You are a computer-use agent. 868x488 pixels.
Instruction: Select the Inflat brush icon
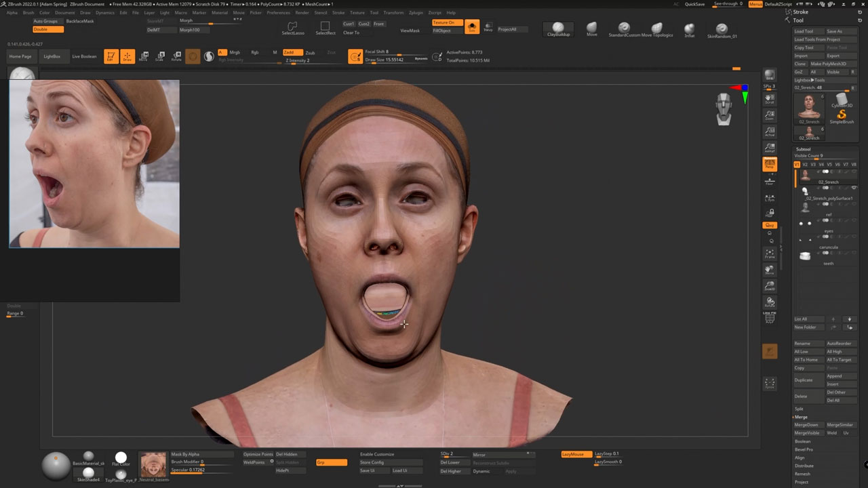(x=690, y=29)
